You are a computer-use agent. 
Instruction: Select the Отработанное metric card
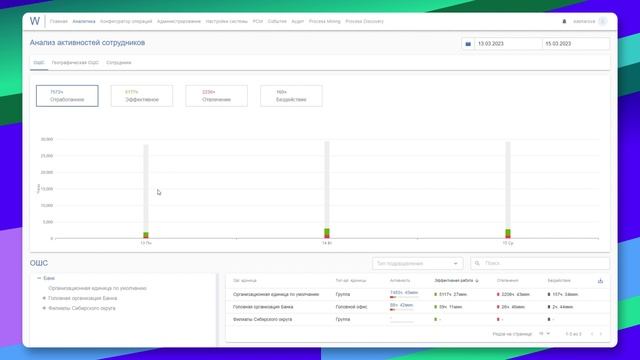[67, 96]
